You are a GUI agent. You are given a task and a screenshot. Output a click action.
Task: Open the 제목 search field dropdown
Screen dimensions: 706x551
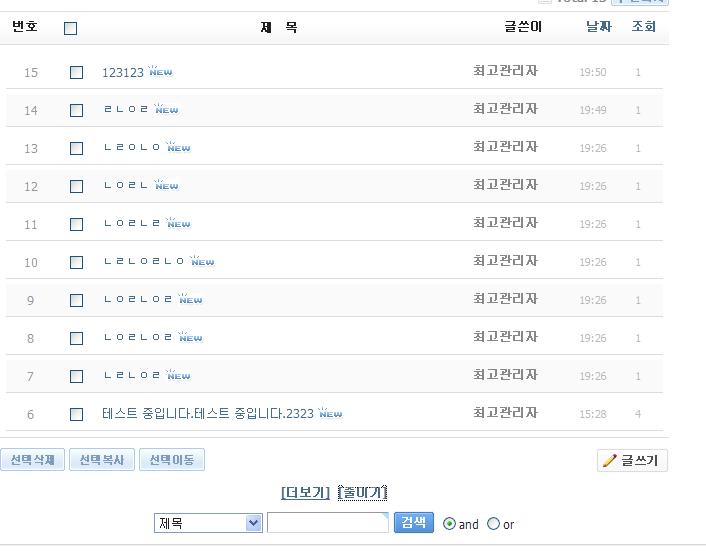pyautogui.click(x=208, y=523)
